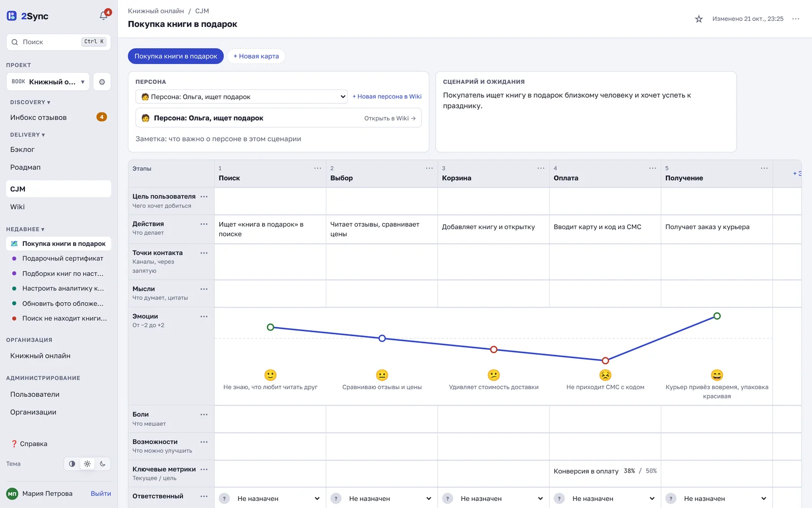Open the Ключевые метрики row menu
The height and width of the screenshot is (508, 812).
(x=204, y=469)
